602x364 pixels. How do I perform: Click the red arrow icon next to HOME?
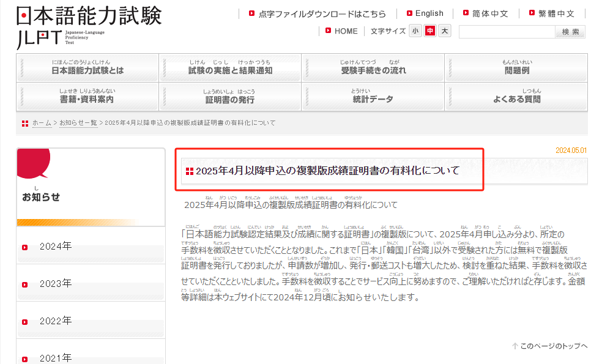click(329, 31)
